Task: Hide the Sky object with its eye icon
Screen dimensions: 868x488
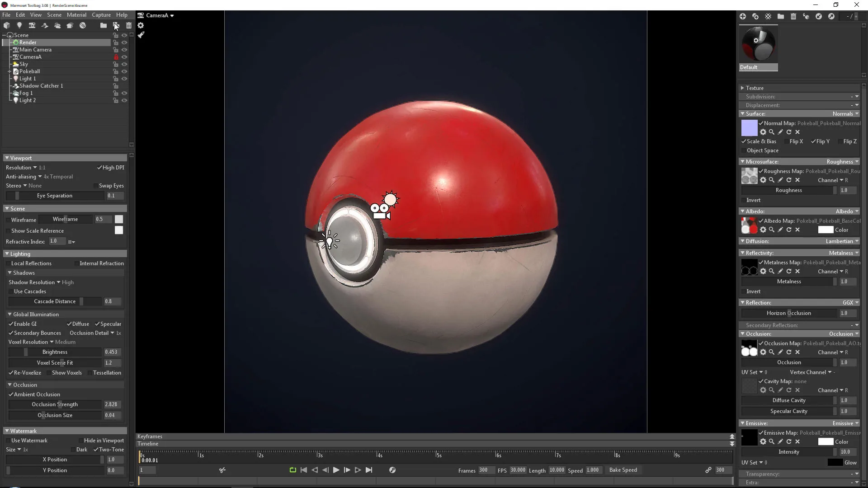Action: click(124, 64)
